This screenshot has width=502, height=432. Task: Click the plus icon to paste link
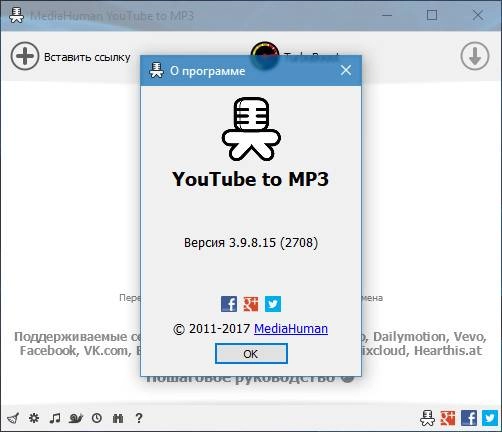pyautogui.click(x=25, y=56)
